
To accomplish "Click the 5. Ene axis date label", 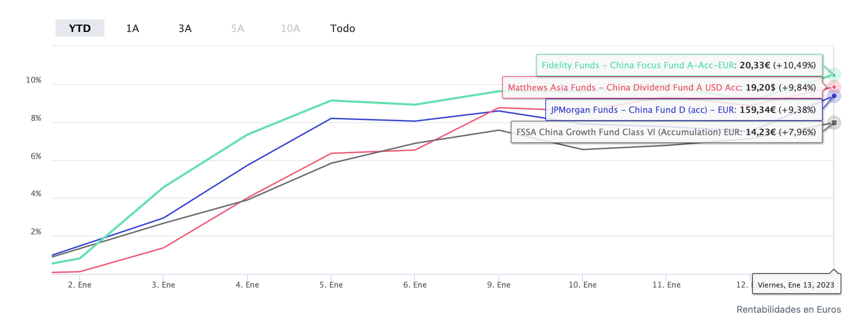I will pos(331,285).
